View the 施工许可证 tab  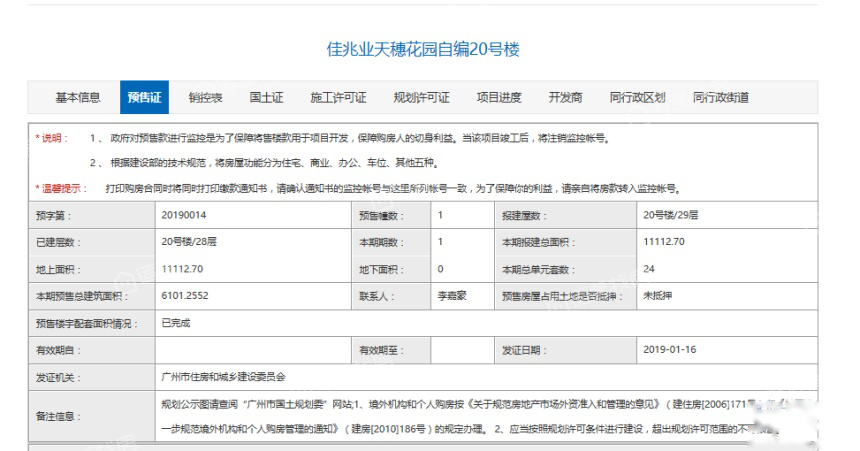(338, 98)
